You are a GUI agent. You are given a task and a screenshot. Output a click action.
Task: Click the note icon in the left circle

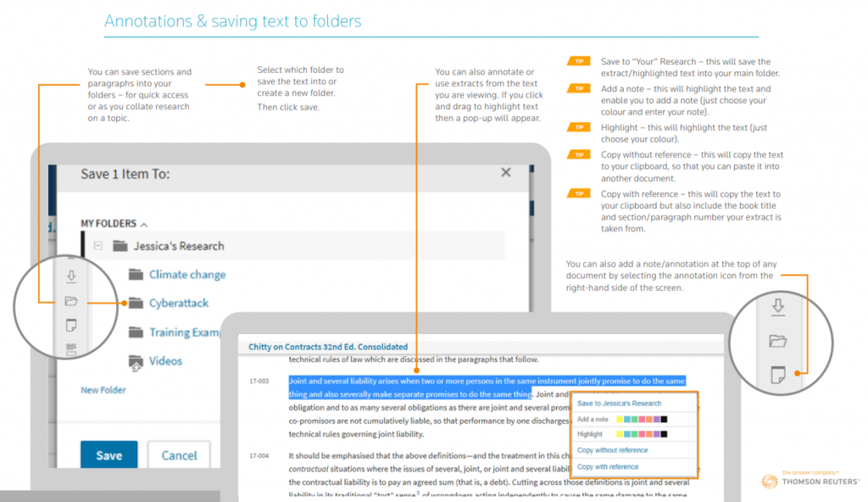coord(70,326)
